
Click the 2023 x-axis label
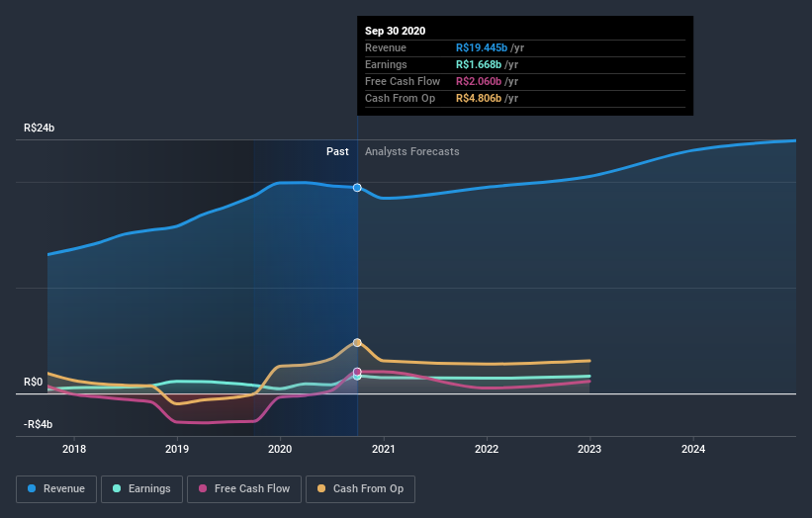[589, 449]
